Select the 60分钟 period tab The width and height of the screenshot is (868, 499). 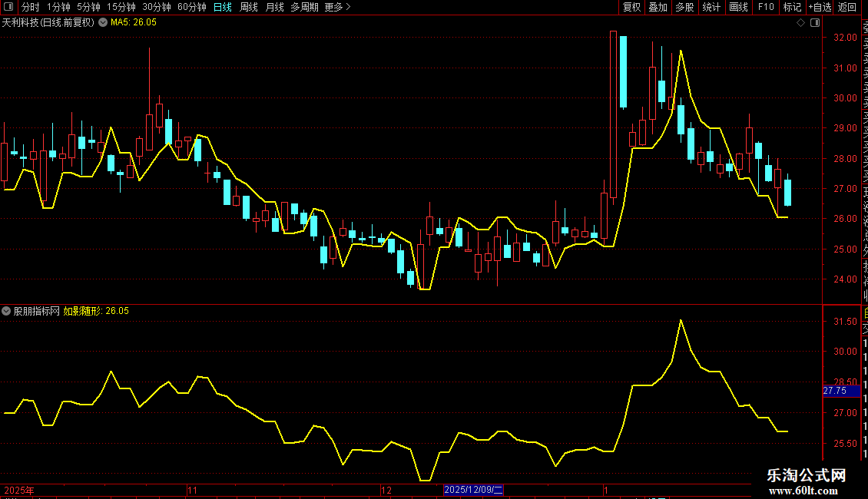click(x=191, y=7)
